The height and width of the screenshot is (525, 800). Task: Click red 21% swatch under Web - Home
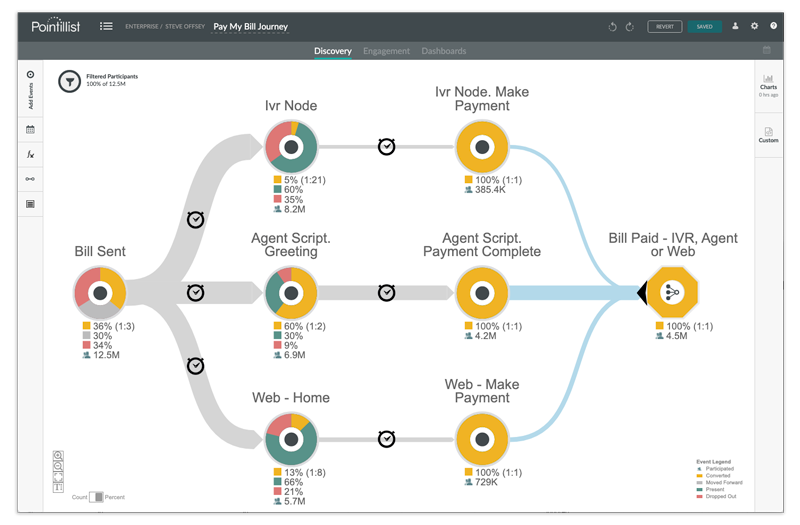click(x=278, y=491)
